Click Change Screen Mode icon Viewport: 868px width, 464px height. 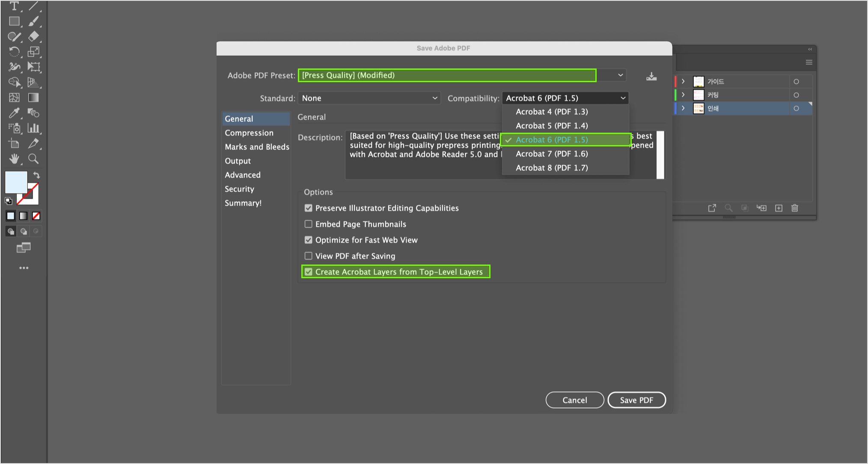pos(24,247)
